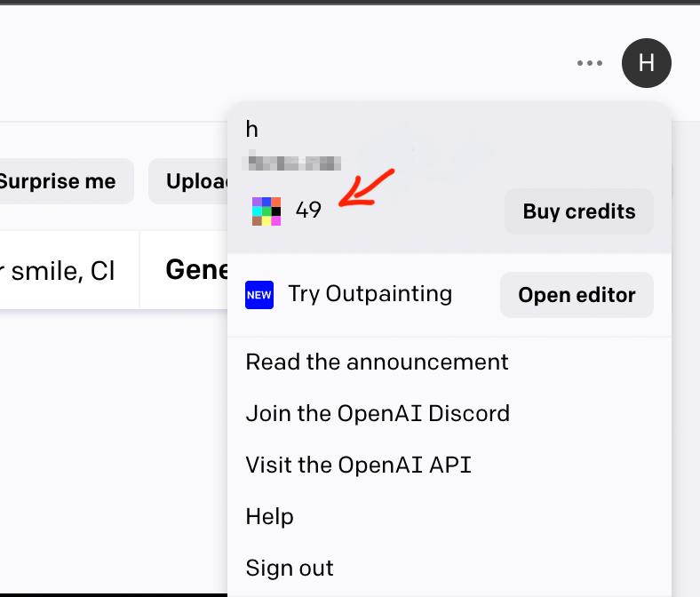Click the username "h" in the dropdown
Image resolution: width=700 pixels, height=597 pixels.
pos(252,130)
